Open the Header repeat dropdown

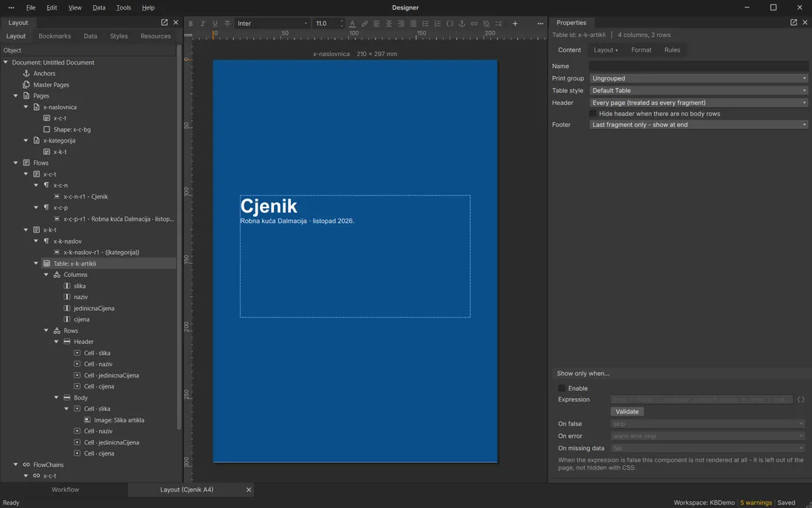pyautogui.click(x=698, y=103)
